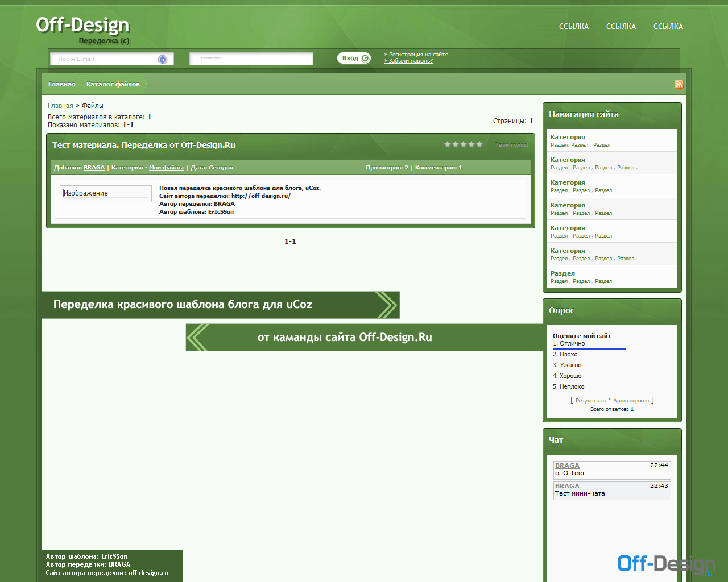This screenshot has width=728, height=582.
Task: Click the first rating star
Action: click(x=447, y=144)
